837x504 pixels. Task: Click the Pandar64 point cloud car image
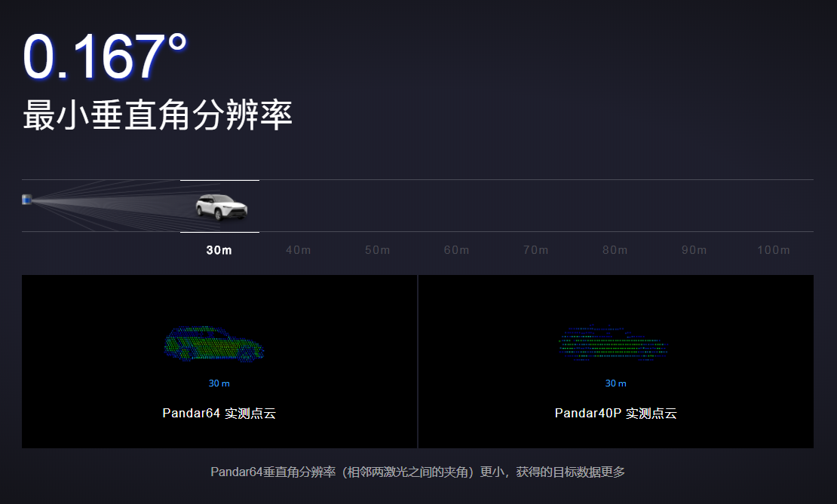click(x=213, y=344)
